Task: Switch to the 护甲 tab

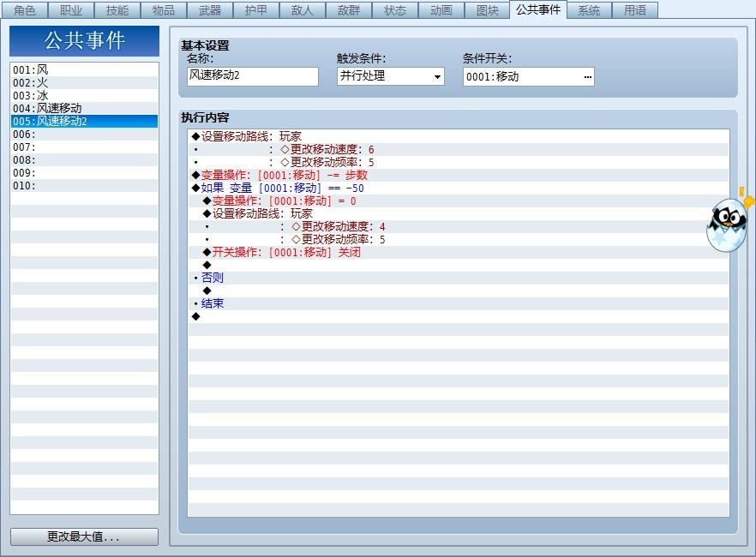Action: pos(256,10)
